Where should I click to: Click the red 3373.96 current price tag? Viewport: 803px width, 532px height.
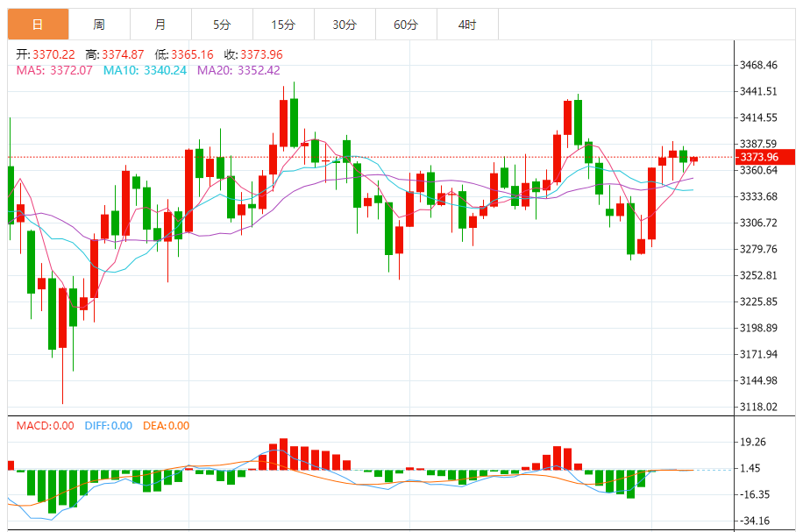point(765,157)
